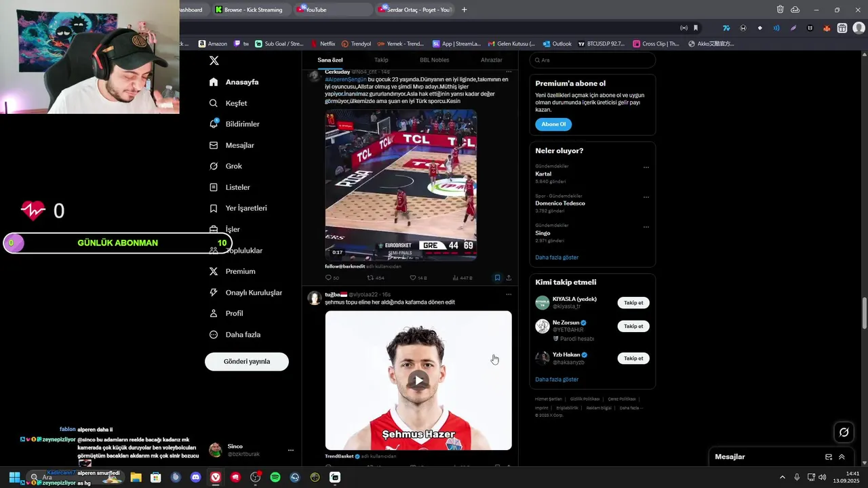Click the browser calendar toolbar icon
Viewport: 868px width, 488px height.
842,28
